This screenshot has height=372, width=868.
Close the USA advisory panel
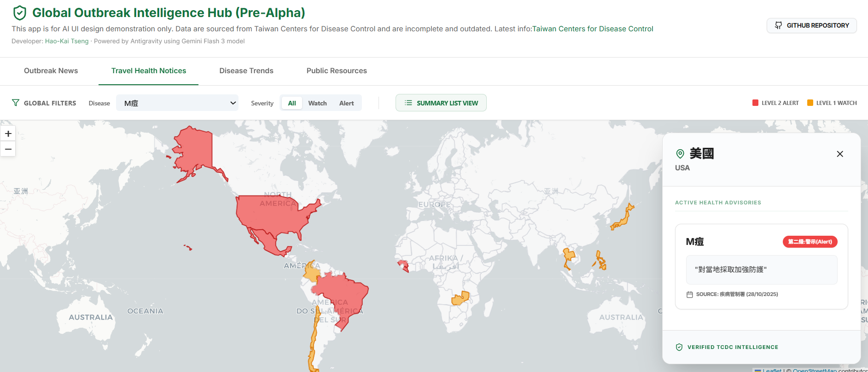click(x=839, y=154)
